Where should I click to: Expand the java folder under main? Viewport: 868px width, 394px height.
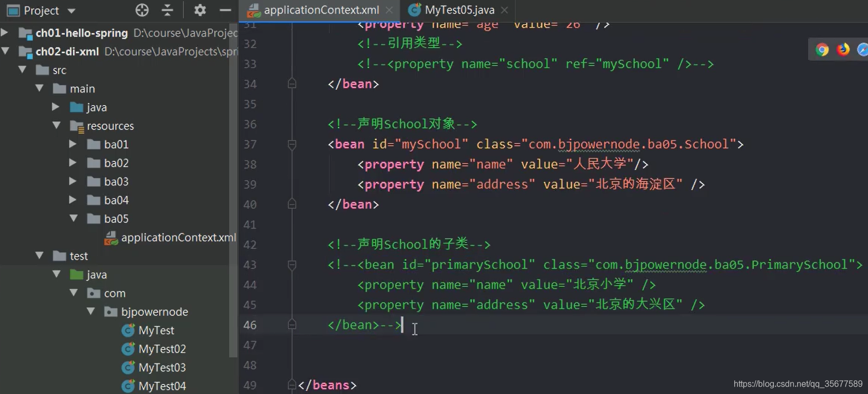point(56,107)
